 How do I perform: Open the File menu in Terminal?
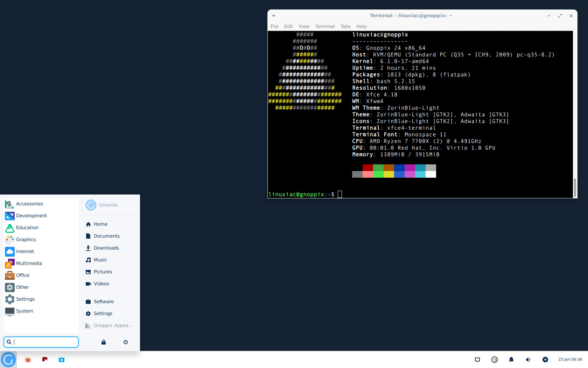point(275,26)
